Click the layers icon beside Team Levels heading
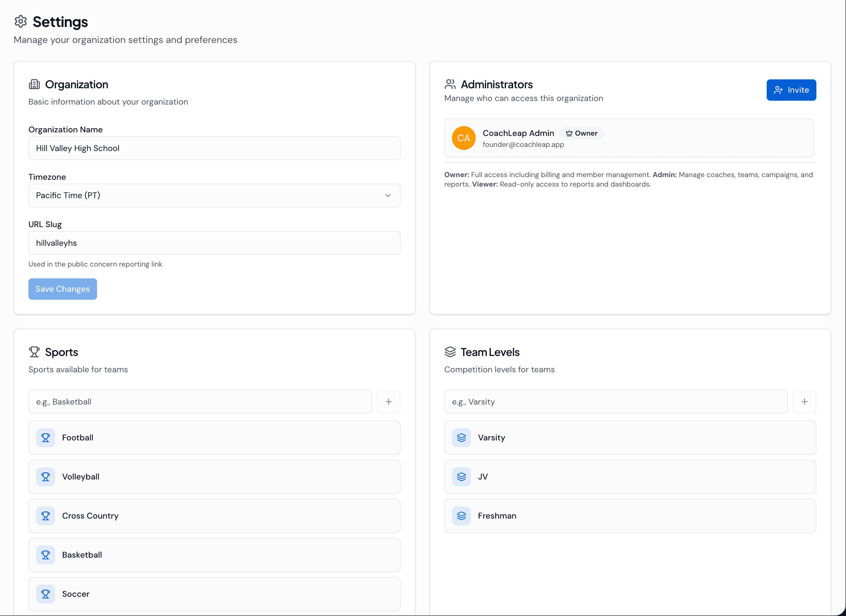The width and height of the screenshot is (846, 616). pos(450,352)
